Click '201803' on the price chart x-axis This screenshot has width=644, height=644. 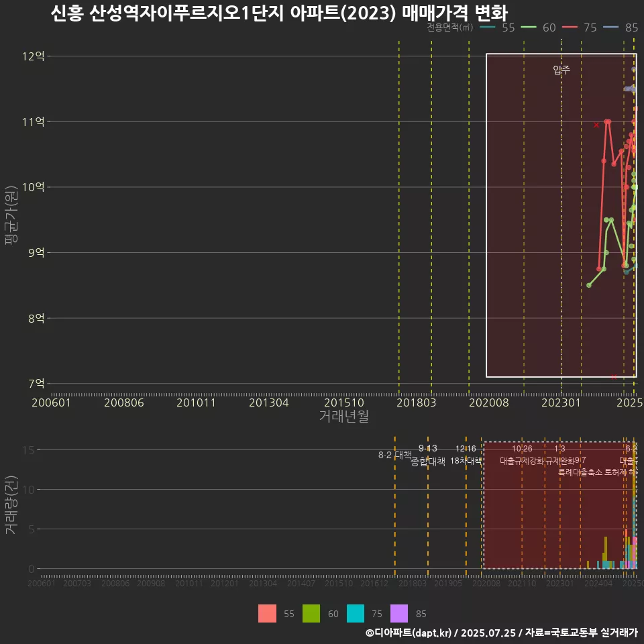417,402
